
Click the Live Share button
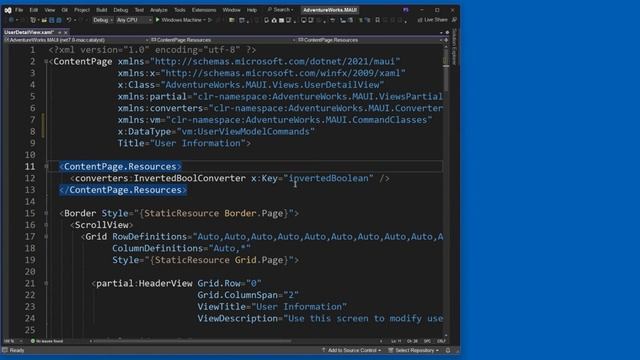pyautogui.click(x=432, y=20)
